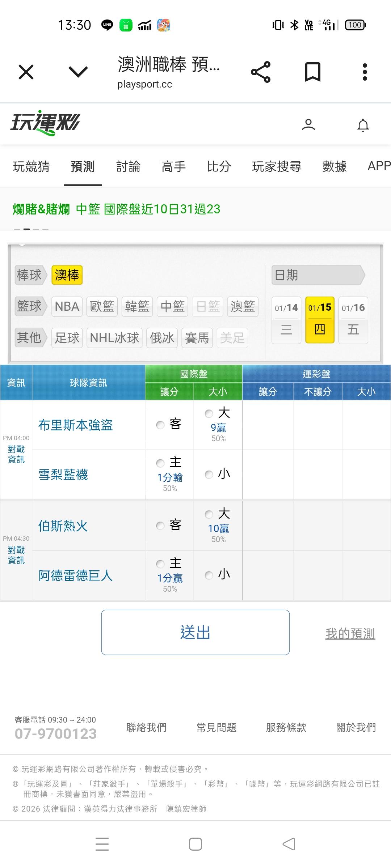Select 小 radio for the 雪梨藍襪 game
This screenshot has width=391, height=868.
coord(209,475)
